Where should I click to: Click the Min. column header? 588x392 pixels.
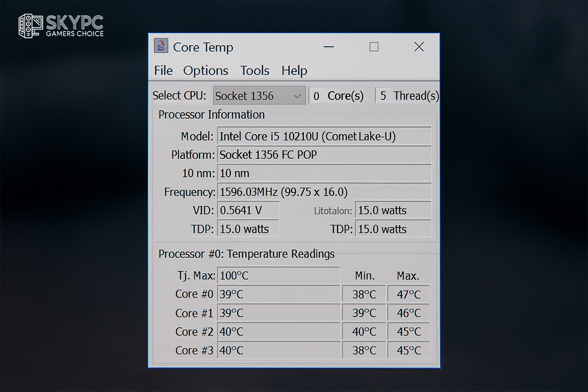(x=365, y=276)
